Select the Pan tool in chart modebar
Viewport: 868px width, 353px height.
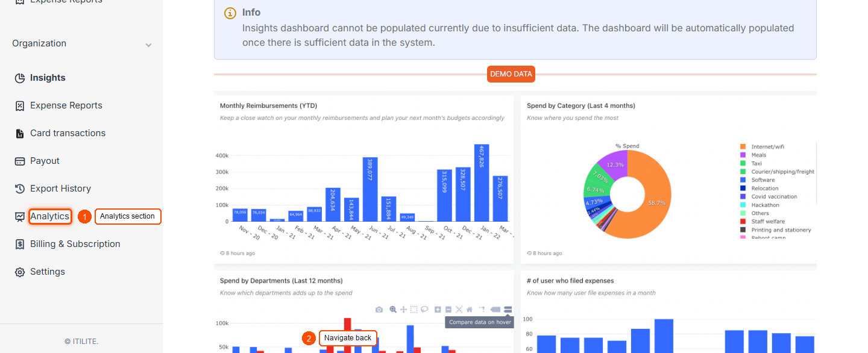(403, 310)
